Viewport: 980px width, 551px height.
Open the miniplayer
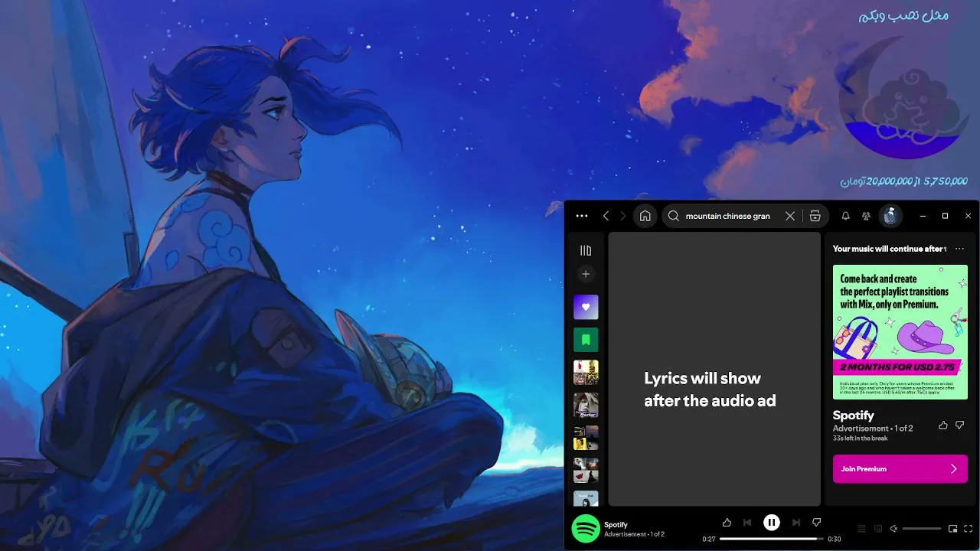tap(953, 529)
